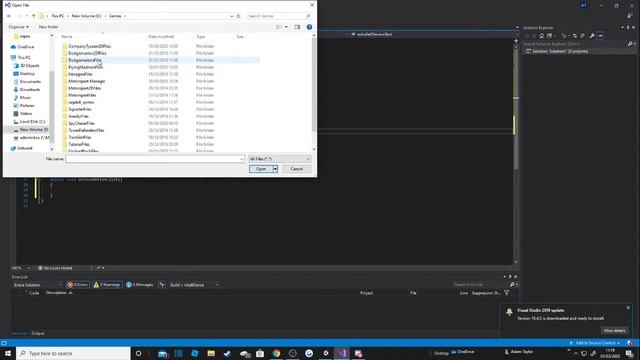This screenshot has height=360, width=640.
Task: Select the HexagonFiles folder
Action: [80, 74]
